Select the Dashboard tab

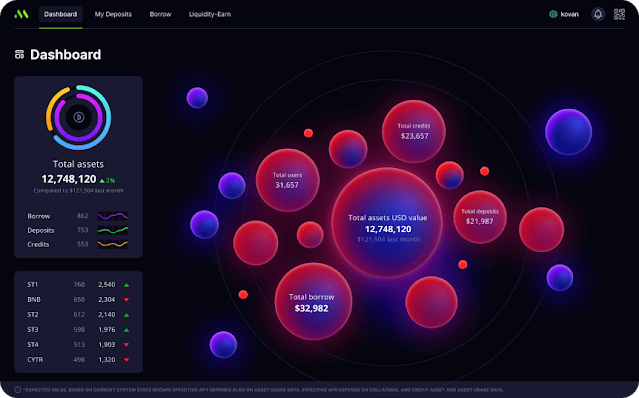coord(61,14)
